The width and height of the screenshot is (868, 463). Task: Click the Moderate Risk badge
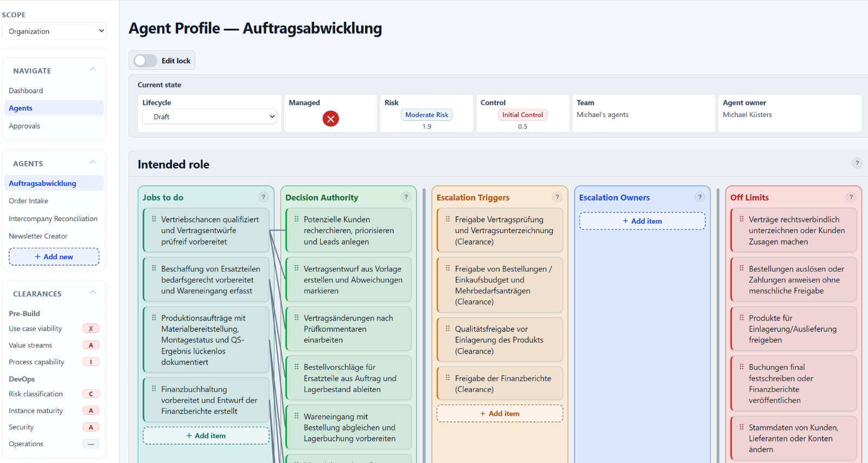click(x=427, y=115)
